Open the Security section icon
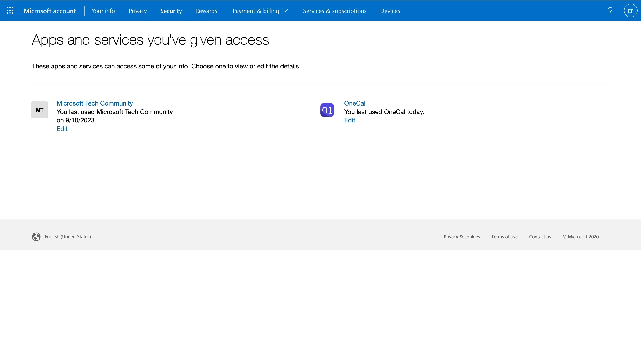This screenshot has width=641, height=364. coord(171,11)
